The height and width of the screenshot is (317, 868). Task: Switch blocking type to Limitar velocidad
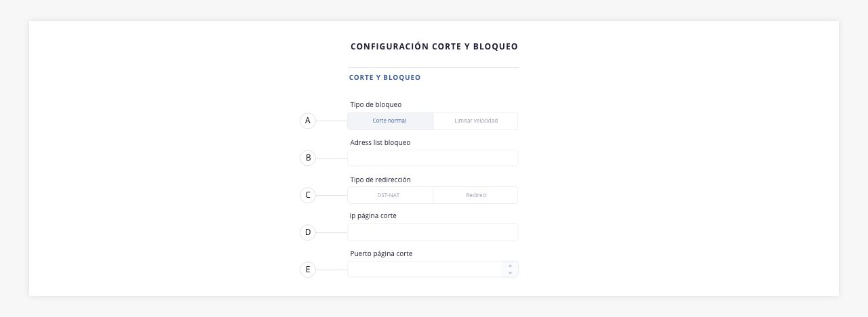coord(475,121)
